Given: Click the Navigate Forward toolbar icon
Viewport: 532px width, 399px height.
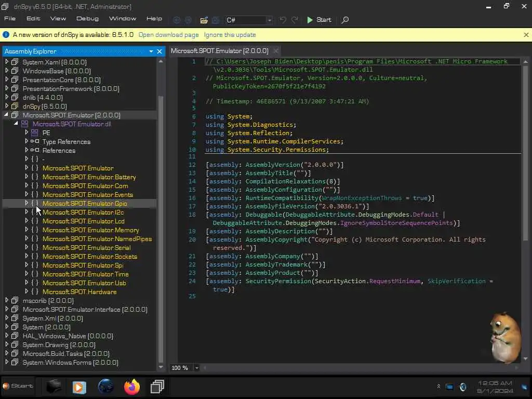Looking at the screenshot, I should click(x=188, y=20).
